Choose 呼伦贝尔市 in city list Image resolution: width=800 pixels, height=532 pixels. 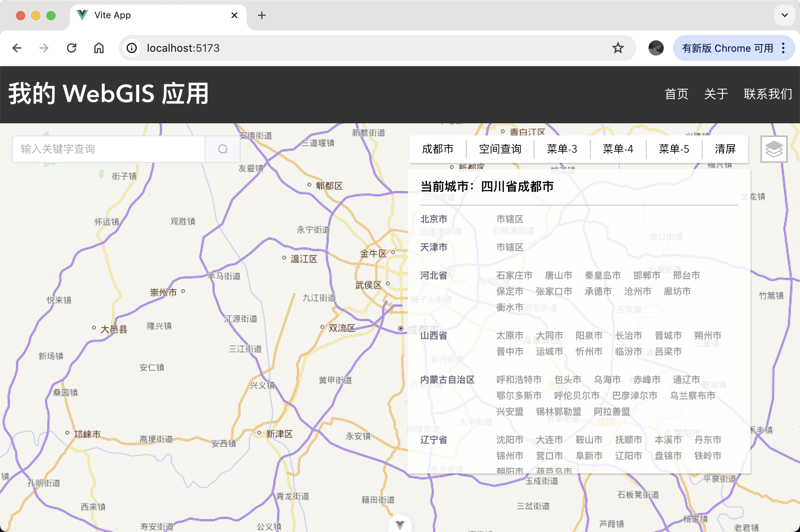coord(577,396)
